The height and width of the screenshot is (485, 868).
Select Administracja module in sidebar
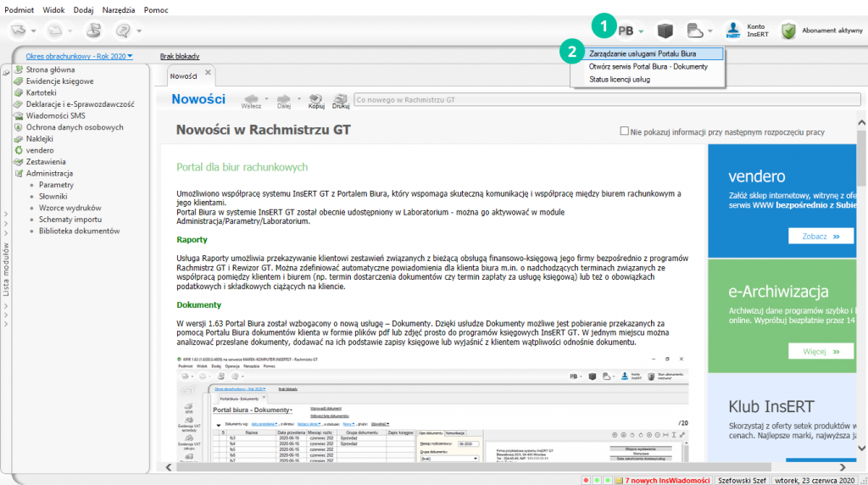coord(48,173)
